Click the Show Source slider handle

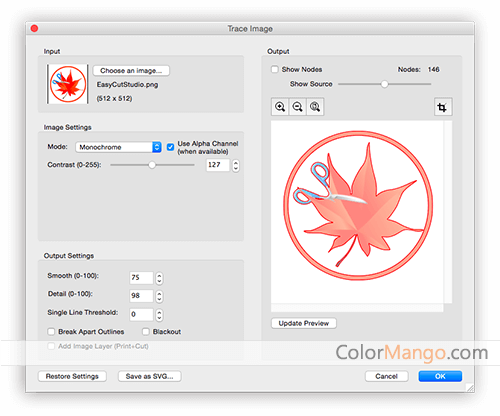click(x=384, y=84)
